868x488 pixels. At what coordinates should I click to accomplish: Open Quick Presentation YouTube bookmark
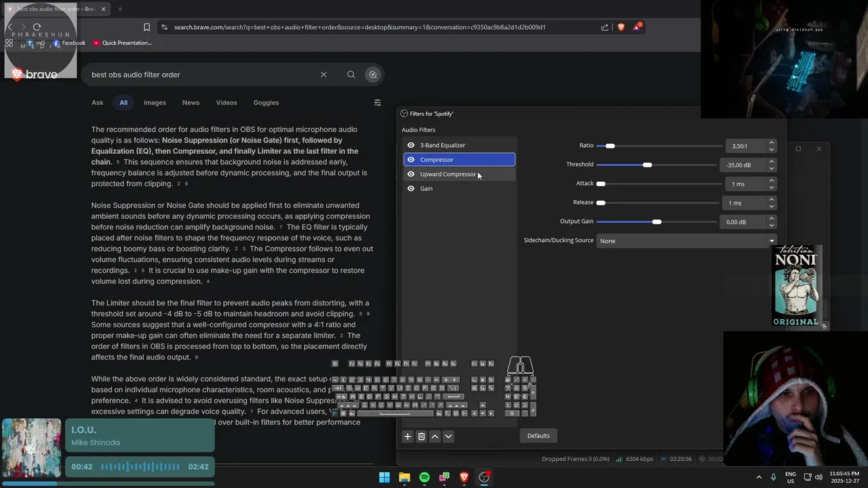(x=122, y=43)
